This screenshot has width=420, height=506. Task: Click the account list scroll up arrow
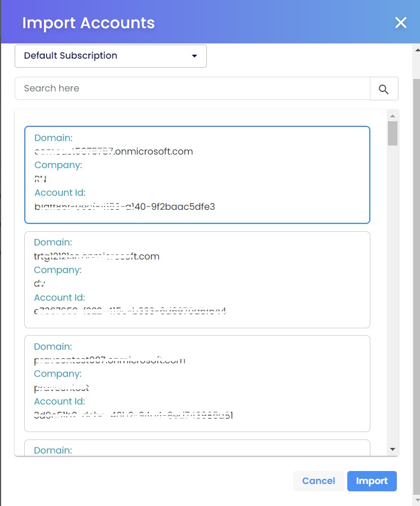[392, 116]
